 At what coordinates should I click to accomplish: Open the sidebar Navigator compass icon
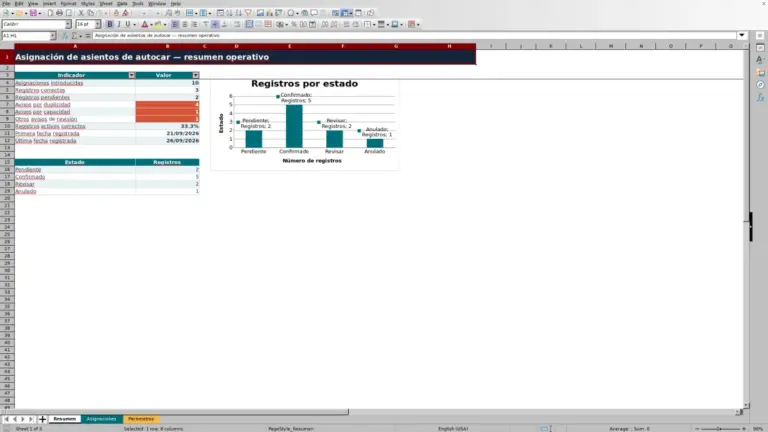(760, 85)
